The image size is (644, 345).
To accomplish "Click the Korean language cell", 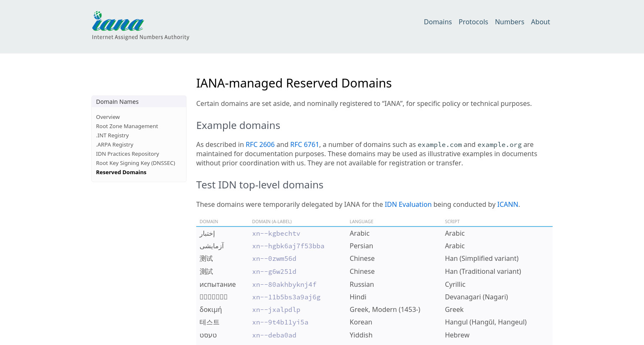I will (361, 322).
